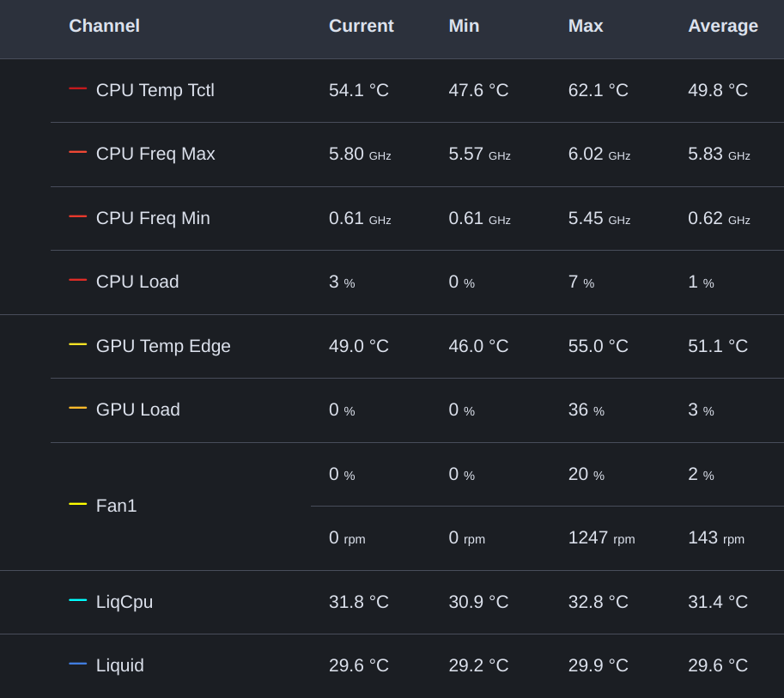Click Fan1 max value of 1247 rpm
This screenshot has width=784, height=698.
point(601,537)
